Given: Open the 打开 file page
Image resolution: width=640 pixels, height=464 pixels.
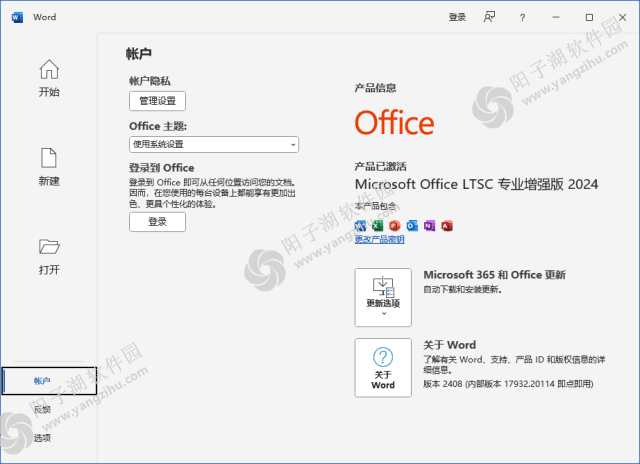Looking at the screenshot, I should tap(49, 256).
